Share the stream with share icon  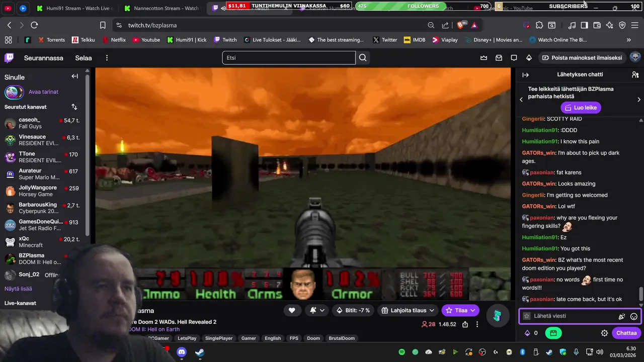(465, 324)
